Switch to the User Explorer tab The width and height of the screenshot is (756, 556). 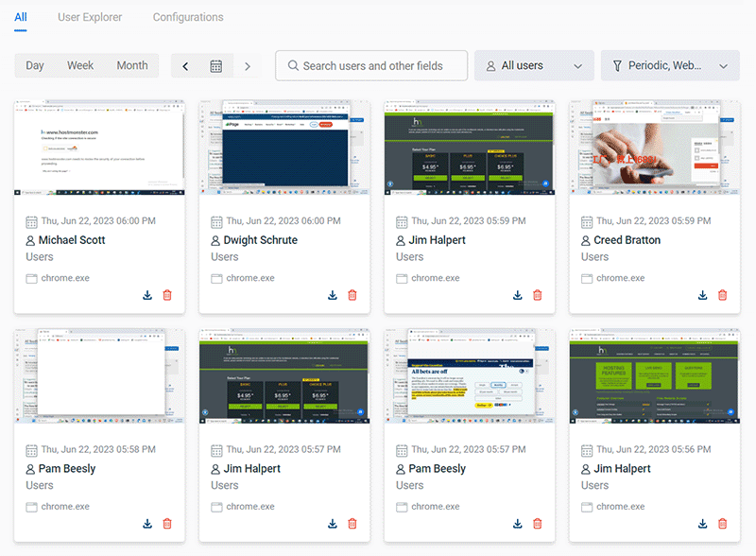pyautogui.click(x=90, y=17)
